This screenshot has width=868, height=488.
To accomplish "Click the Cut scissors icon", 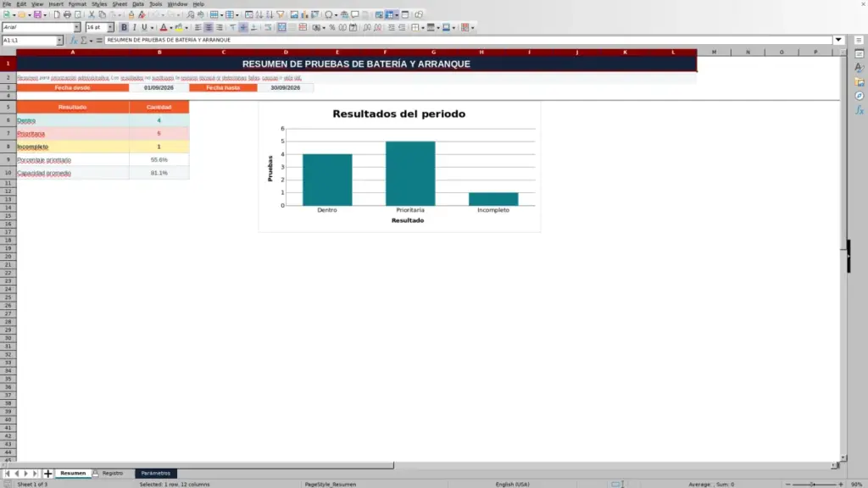I will coord(92,14).
